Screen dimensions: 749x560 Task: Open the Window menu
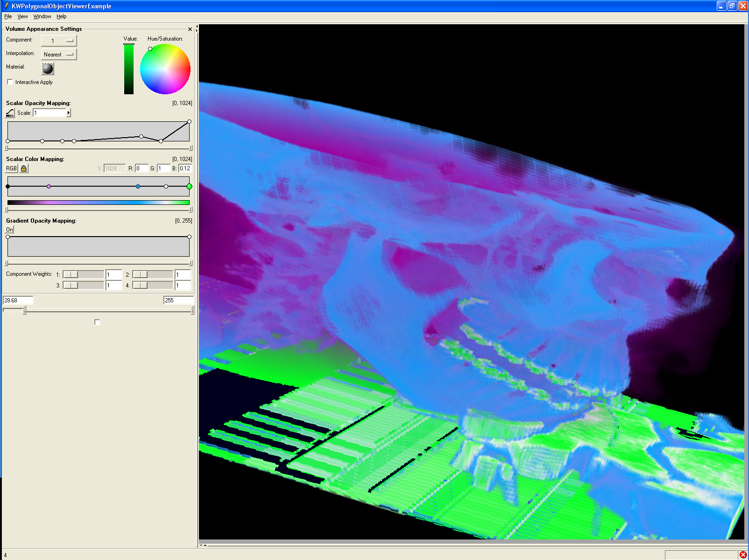click(x=42, y=16)
